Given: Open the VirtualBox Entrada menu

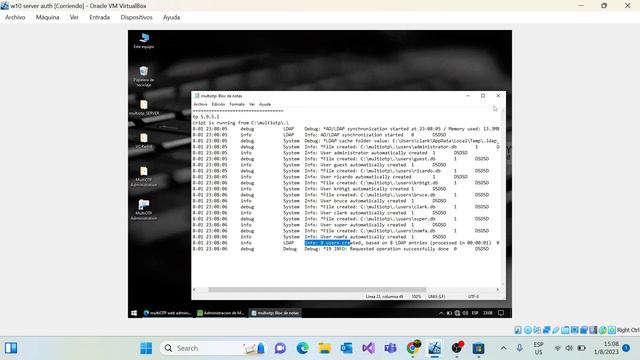Looking at the screenshot, I should [x=100, y=17].
